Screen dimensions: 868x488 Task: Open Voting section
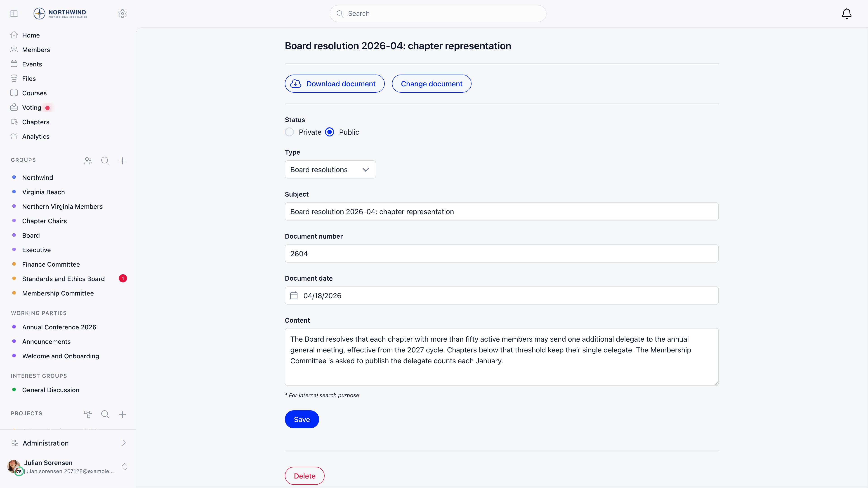click(x=32, y=108)
